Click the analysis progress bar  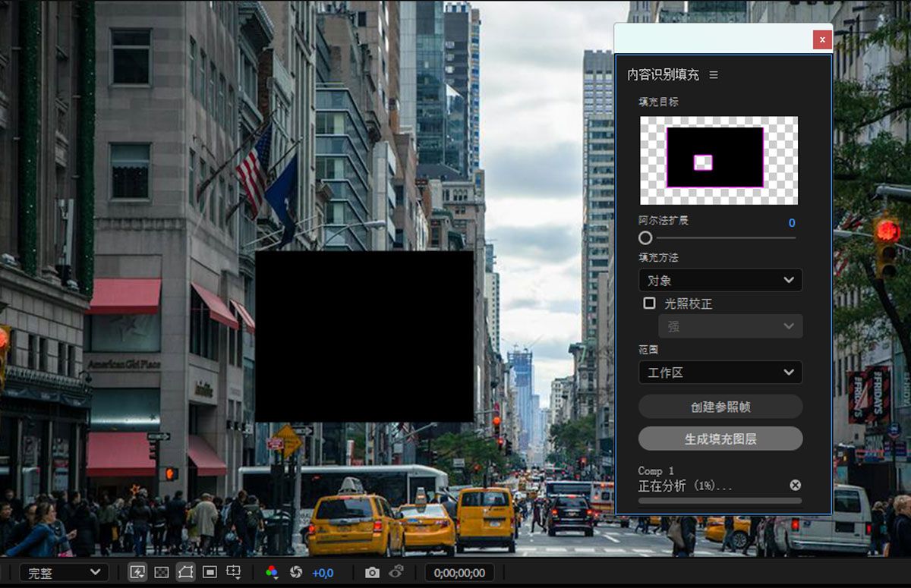pos(720,502)
